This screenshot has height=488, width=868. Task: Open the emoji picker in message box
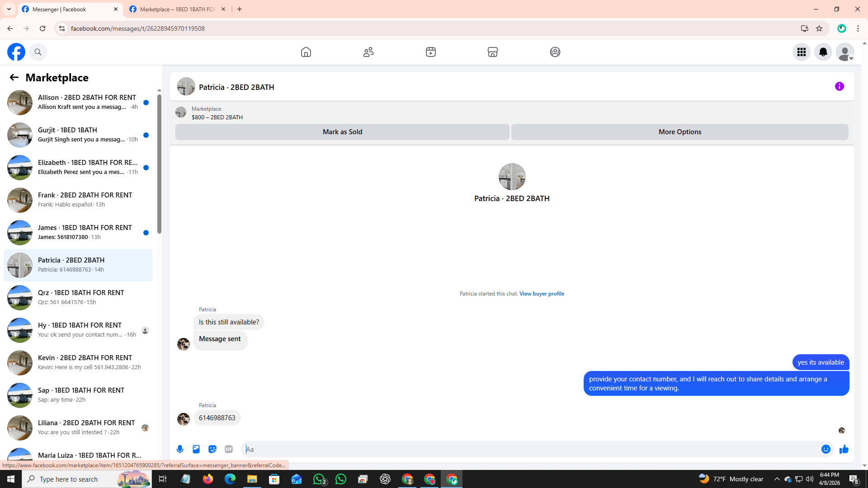coord(826,449)
